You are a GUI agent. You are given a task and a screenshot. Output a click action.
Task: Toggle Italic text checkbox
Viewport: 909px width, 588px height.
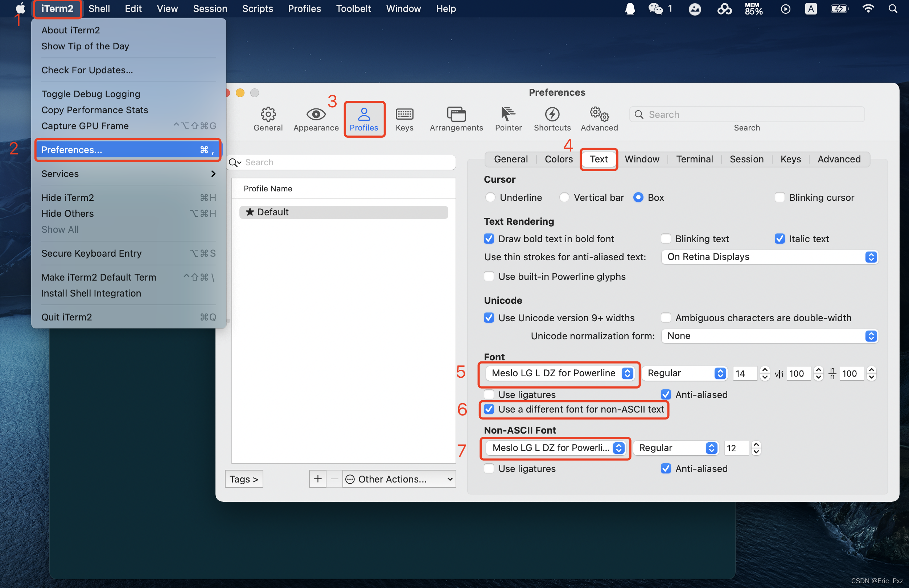point(780,239)
